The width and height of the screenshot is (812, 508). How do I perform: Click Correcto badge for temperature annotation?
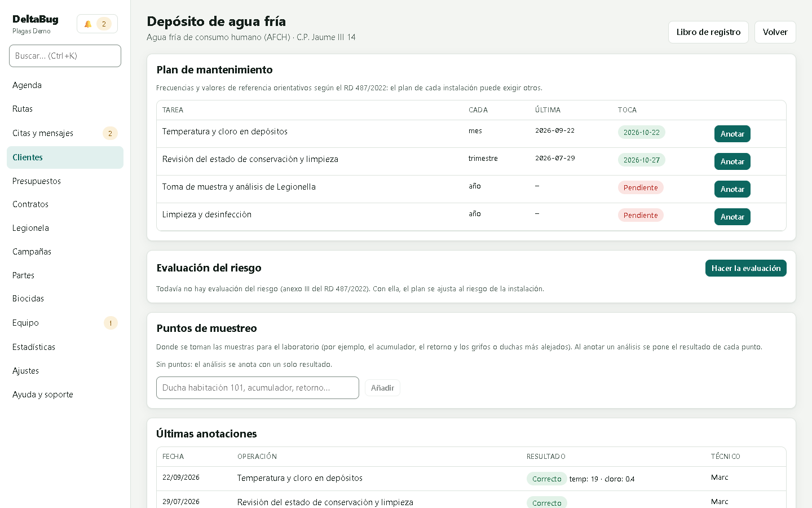click(x=546, y=479)
